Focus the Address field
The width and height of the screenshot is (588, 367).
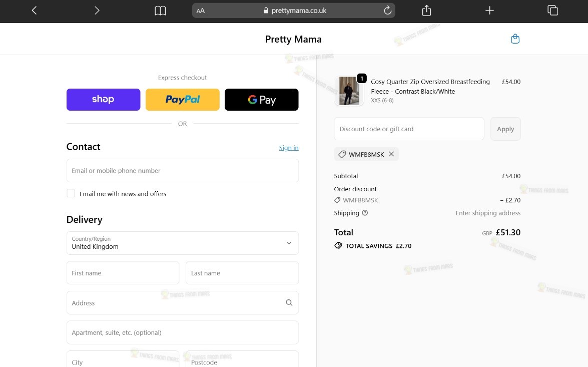[182, 302]
